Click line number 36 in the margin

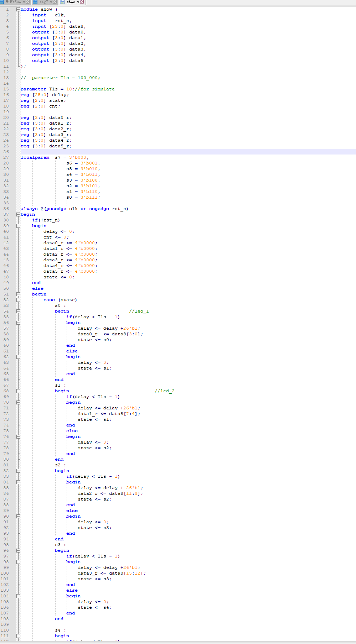pyautogui.click(x=6, y=209)
